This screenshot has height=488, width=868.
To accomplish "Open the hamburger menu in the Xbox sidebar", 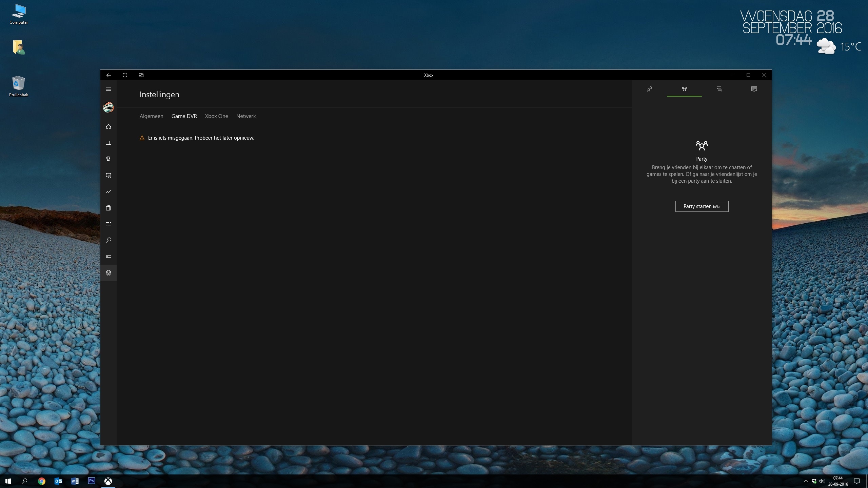I will (x=108, y=89).
